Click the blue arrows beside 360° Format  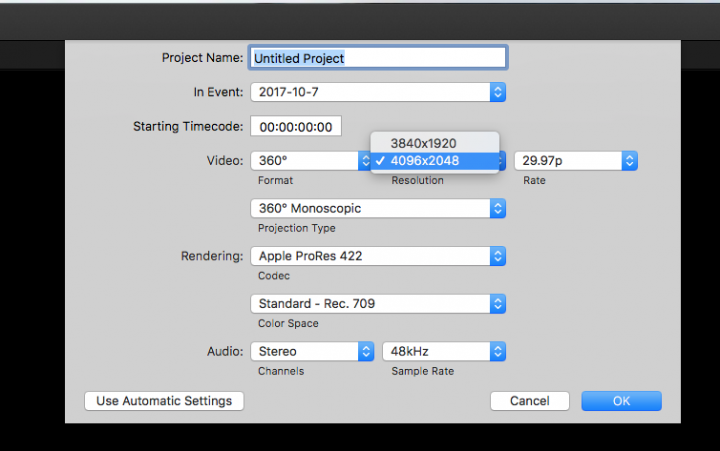[x=365, y=160]
